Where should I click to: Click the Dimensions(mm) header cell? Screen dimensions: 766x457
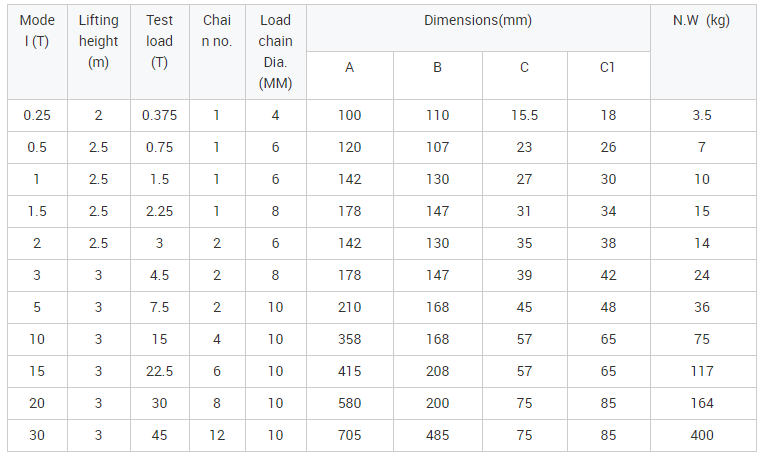click(x=478, y=28)
